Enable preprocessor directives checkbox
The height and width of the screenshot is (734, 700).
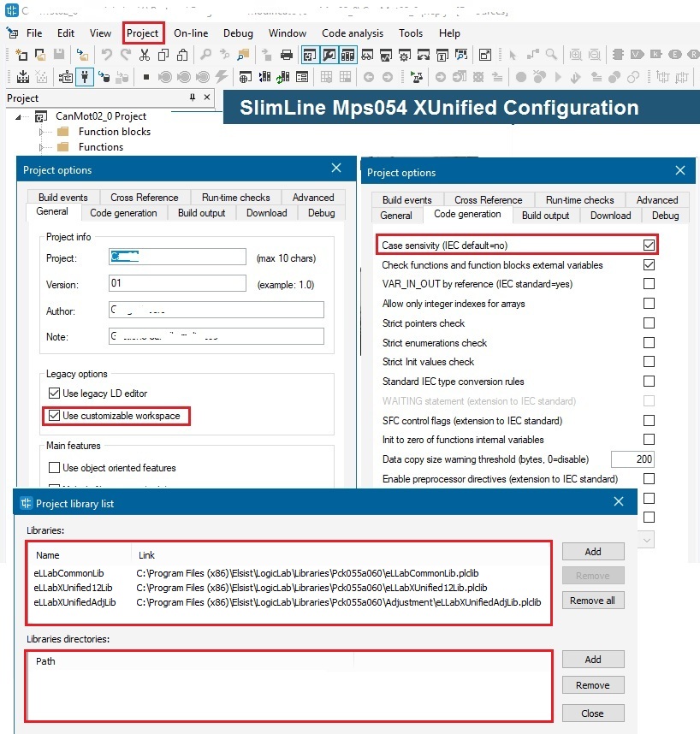649,478
